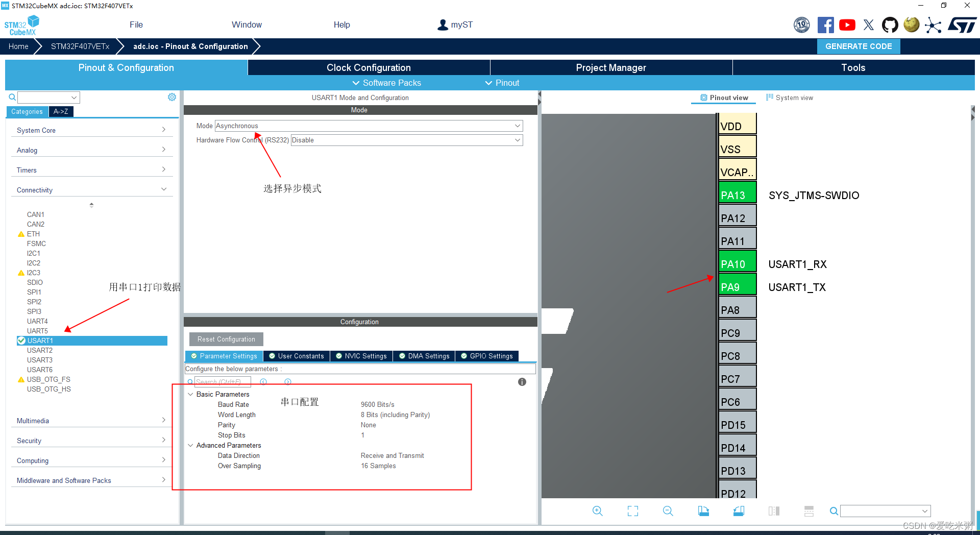Open the X social icon
The height and width of the screenshot is (535, 980).
pyautogui.click(x=869, y=25)
